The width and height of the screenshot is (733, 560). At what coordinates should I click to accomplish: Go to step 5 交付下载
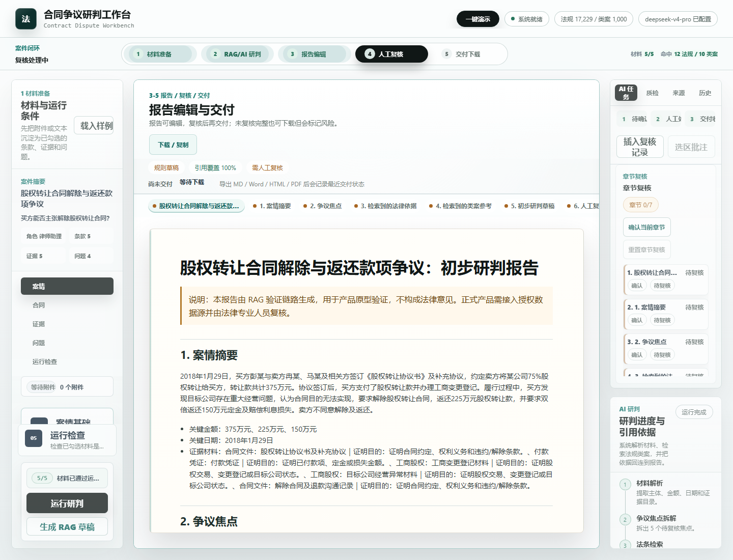pos(468,54)
